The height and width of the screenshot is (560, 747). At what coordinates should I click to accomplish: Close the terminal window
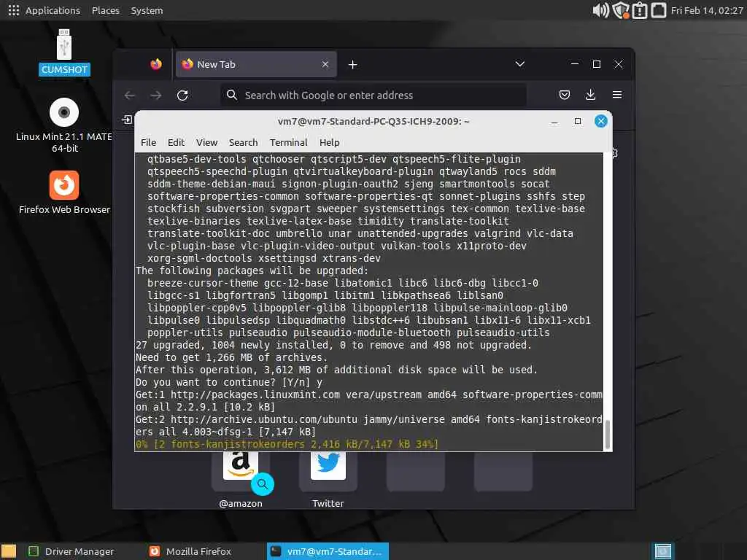601,122
